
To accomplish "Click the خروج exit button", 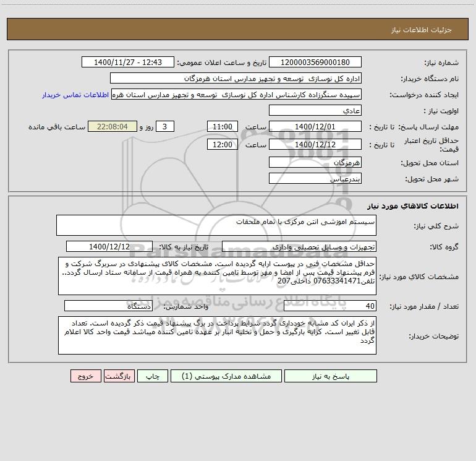I will (x=85, y=376).
